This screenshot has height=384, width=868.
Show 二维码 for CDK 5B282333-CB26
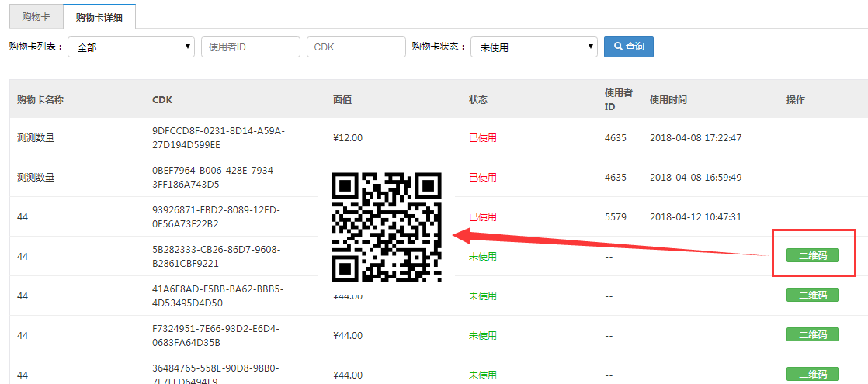tap(813, 256)
